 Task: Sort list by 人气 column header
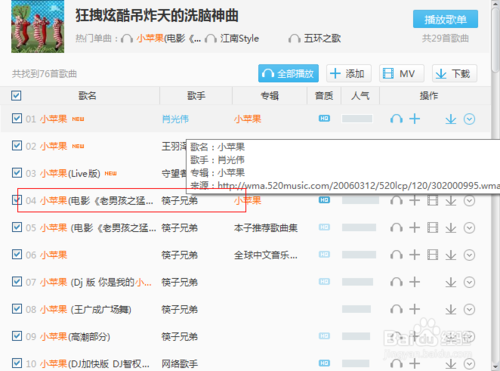pyautogui.click(x=360, y=96)
